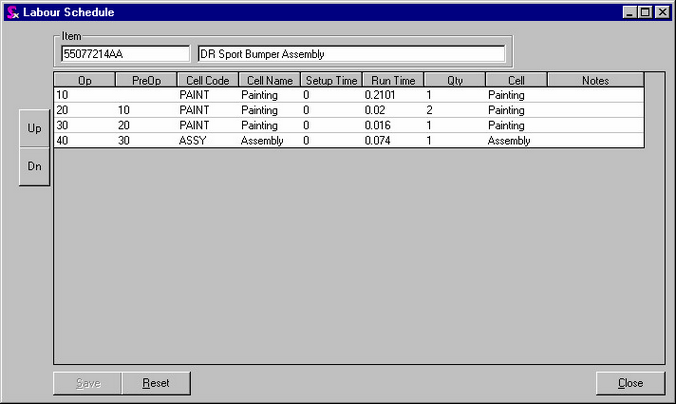
Task: Click the Cell Code column header
Action: tap(207, 80)
